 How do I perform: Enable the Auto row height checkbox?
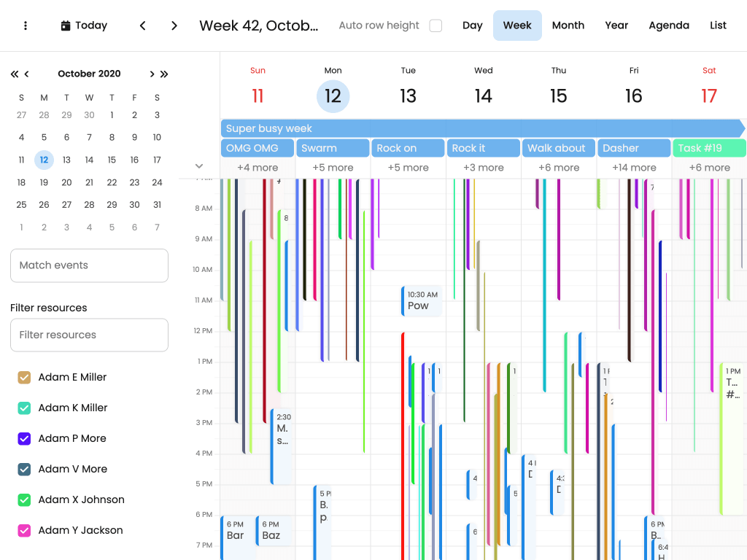click(436, 26)
